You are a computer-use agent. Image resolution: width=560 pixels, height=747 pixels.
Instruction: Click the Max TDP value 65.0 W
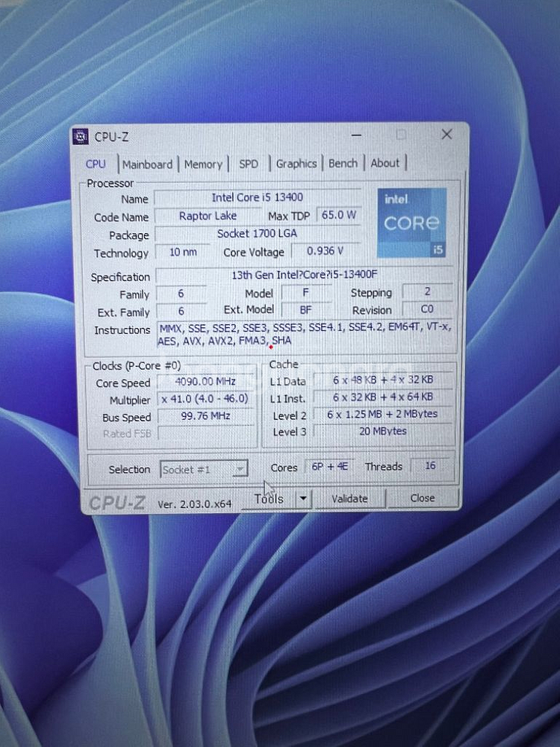click(338, 215)
